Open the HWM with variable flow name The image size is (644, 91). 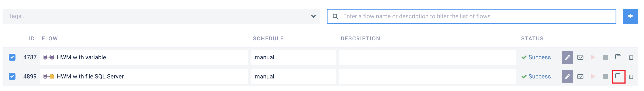(81, 57)
